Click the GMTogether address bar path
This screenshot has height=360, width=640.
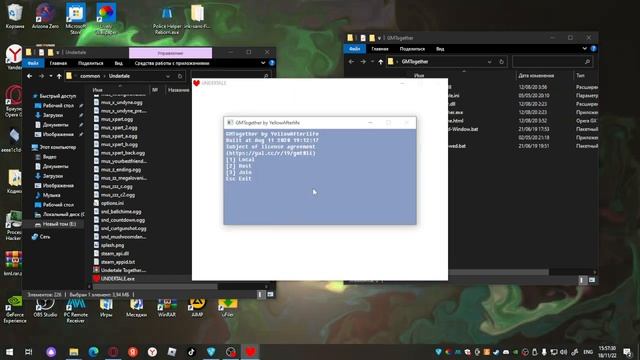[415, 62]
